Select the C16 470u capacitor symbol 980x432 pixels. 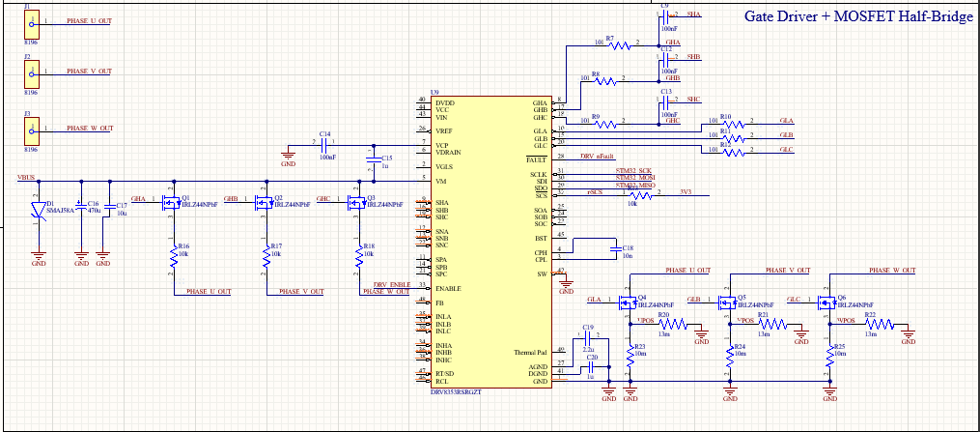81,206
